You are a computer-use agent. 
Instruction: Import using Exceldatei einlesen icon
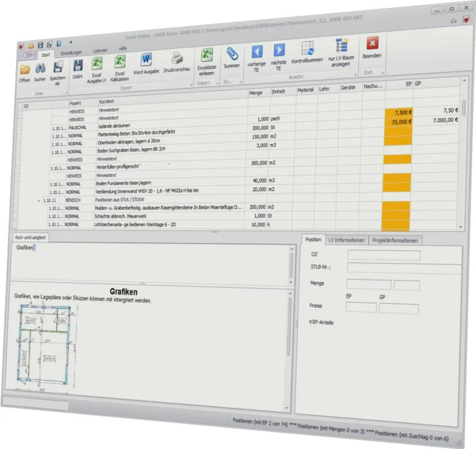[207, 55]
